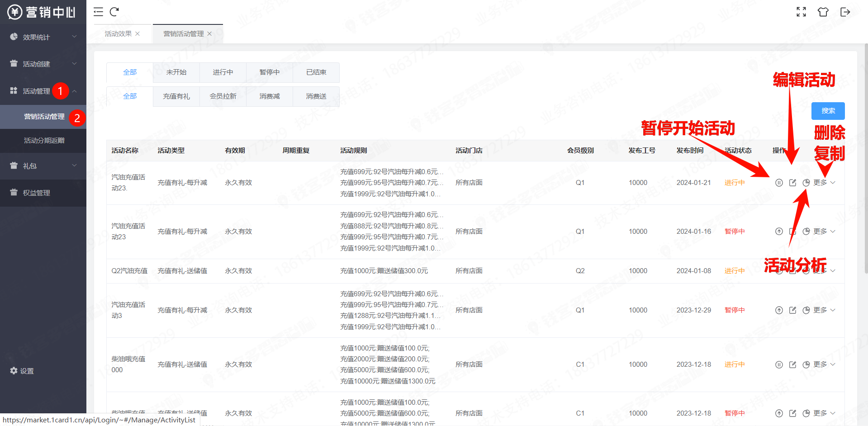Expand 更多 for the 2024-01-16 activity
Screen dimensions: 868x426
tap(824, 232)
